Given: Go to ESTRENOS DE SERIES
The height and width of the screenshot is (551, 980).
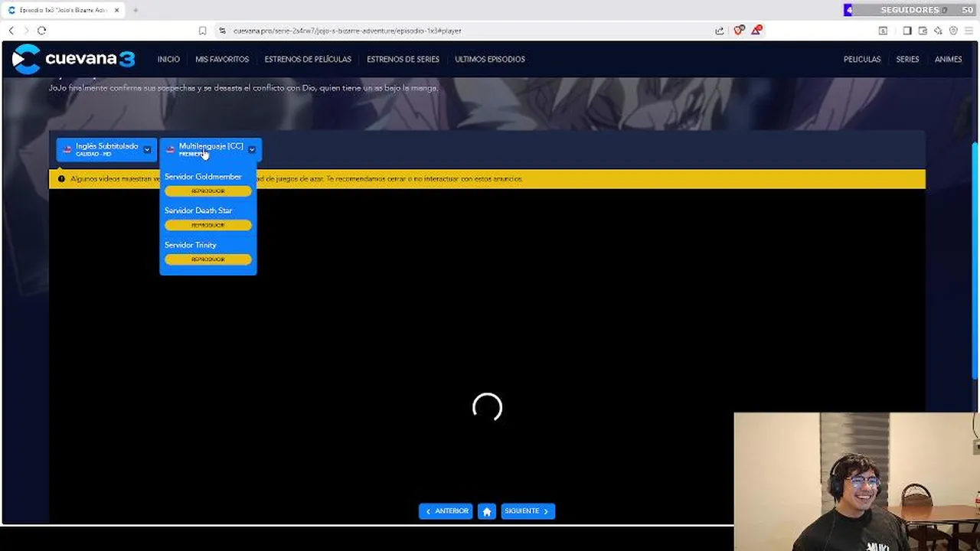Looking at the screenshot, I should (x=403, y=59).
